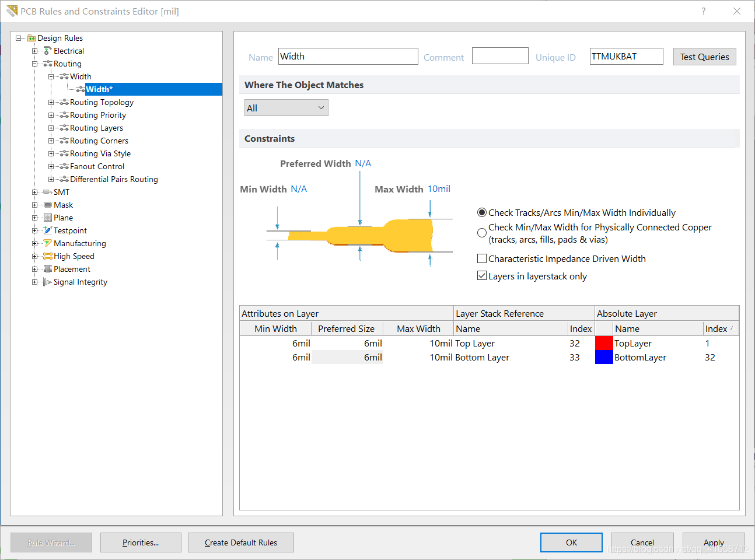Enable Characteristic Impedance Driven Width checkbox

point(482,258)
